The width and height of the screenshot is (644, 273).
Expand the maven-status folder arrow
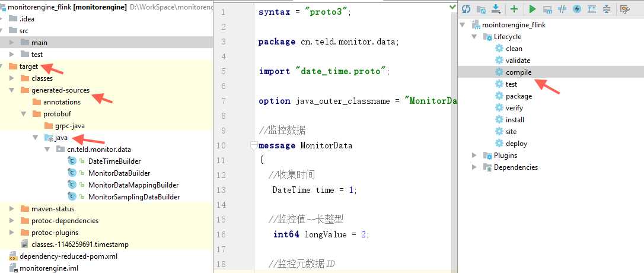11,209
